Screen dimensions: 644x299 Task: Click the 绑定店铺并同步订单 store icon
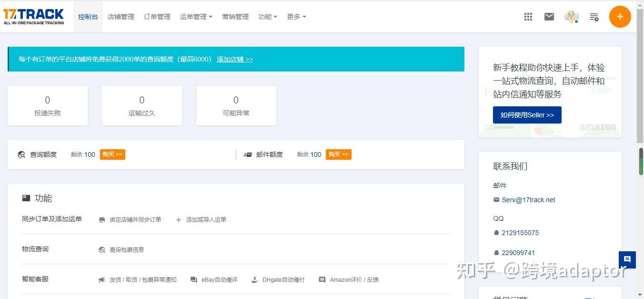(102, 219)
